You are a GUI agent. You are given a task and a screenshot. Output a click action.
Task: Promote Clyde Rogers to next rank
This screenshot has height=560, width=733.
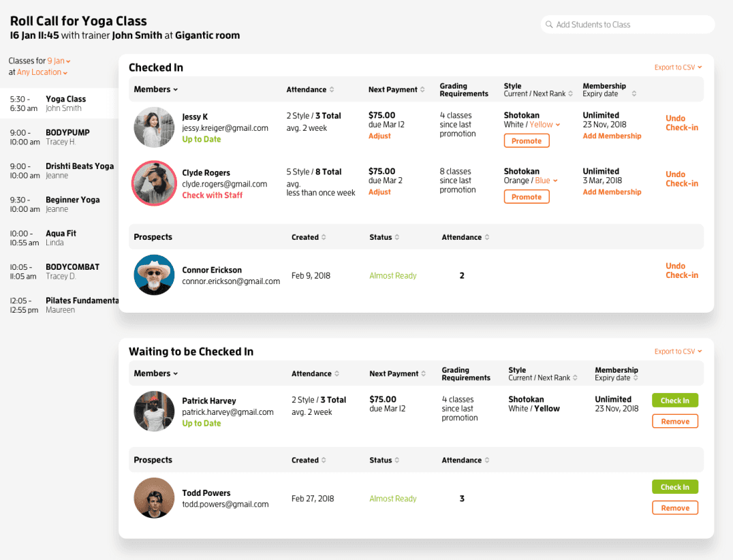click(x=527, y=197)
